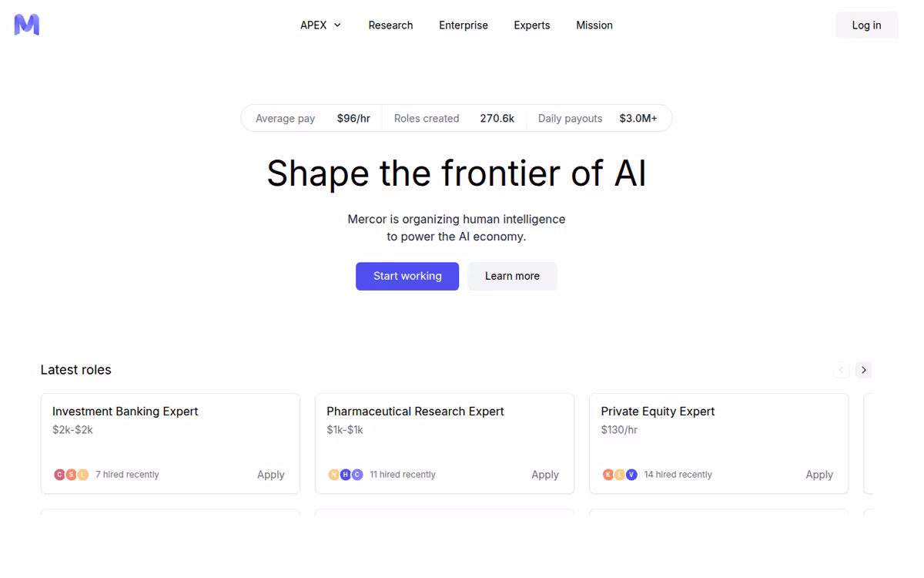
Task: Click the Learn more button
Action: 512,276
